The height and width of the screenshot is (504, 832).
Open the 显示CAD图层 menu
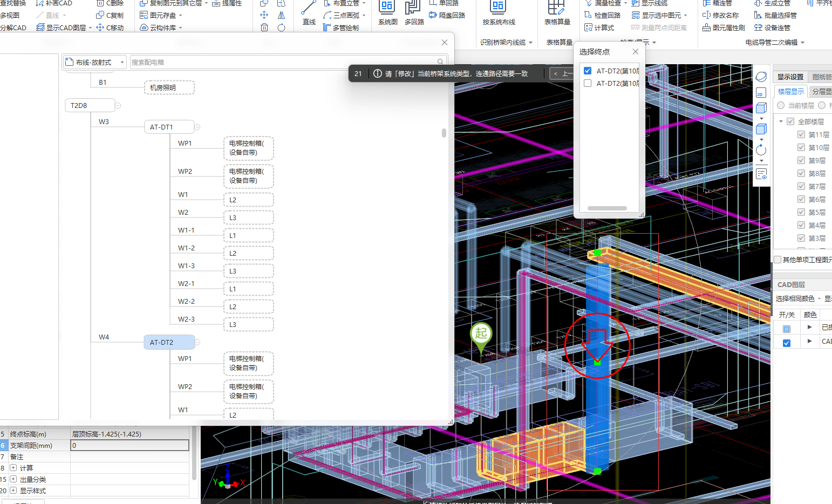click(x=64, y=28)
